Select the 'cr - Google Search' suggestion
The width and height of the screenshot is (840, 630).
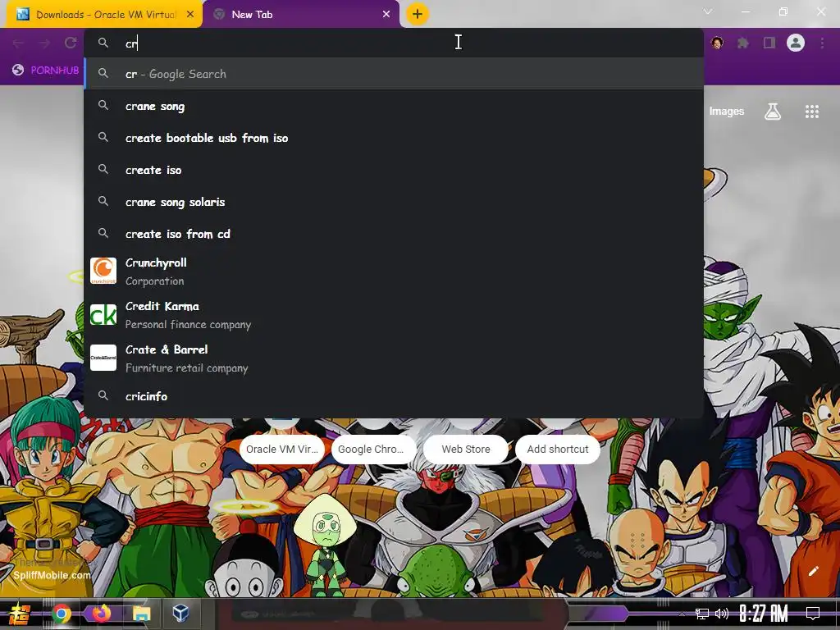tap(394, 74)
